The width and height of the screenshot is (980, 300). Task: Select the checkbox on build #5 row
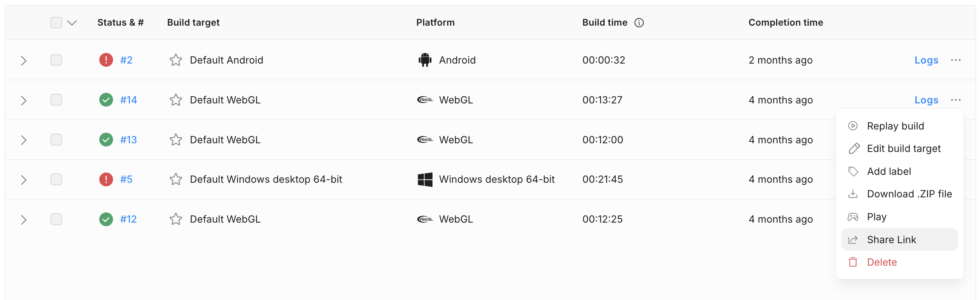pyautogui.click(x=56, y=179)
